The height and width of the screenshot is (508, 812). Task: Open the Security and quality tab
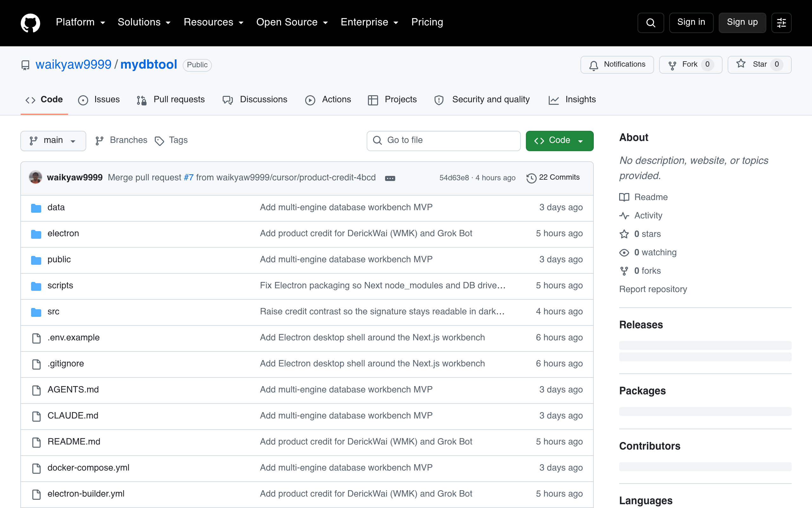tap(482, 100)
